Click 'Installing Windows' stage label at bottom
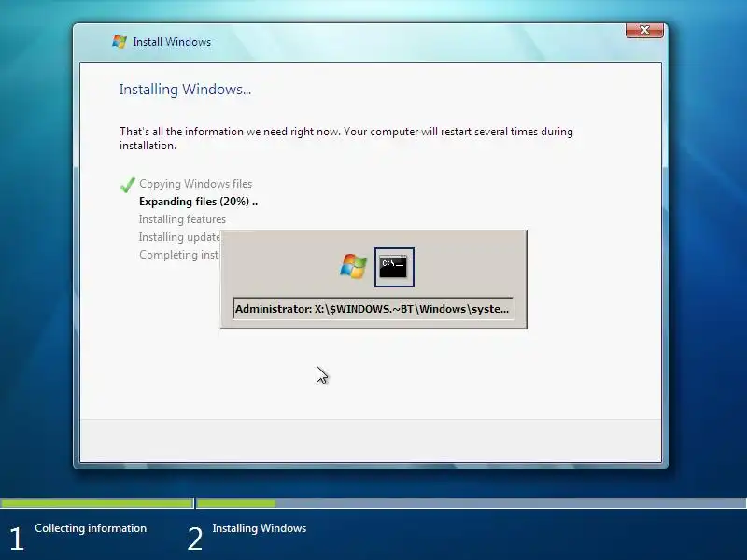The width and height of the screenshot is (747, 560). click(x=260, y=528)
